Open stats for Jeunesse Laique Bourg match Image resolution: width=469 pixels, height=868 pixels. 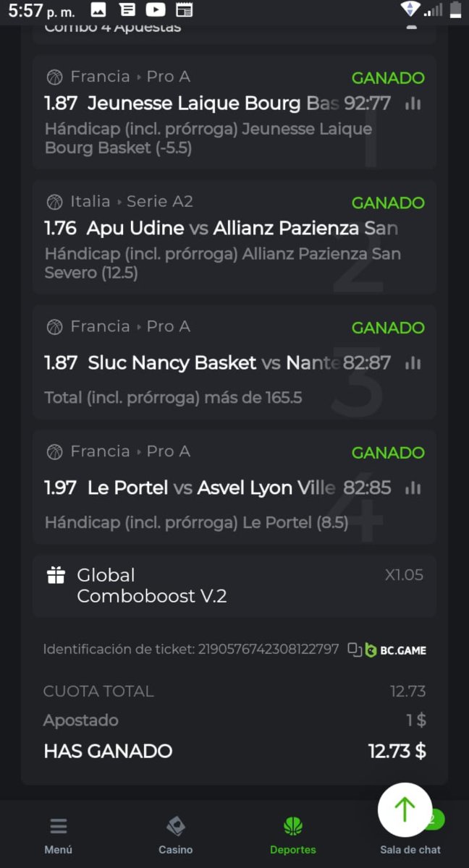(x=413, y=104)
